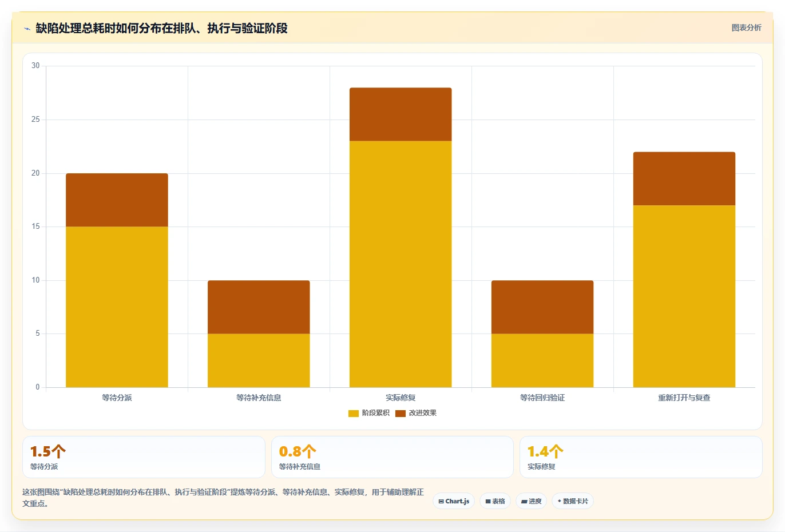This screenshot has width=785, height=532.
Task: Click the yellow 实际修复 bar segment
Action: [x=401, y=264]
